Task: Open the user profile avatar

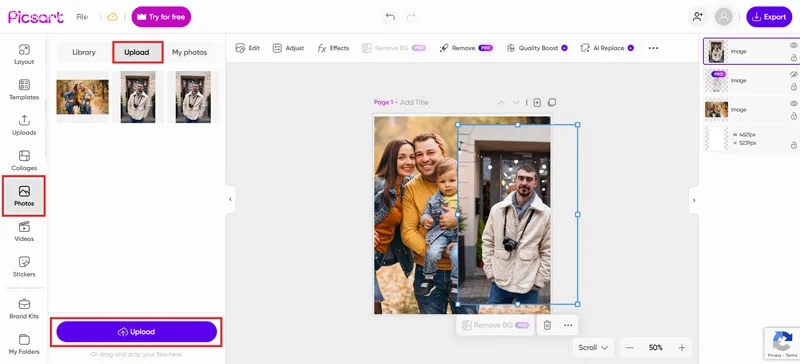Action: (x=723, y=17)
